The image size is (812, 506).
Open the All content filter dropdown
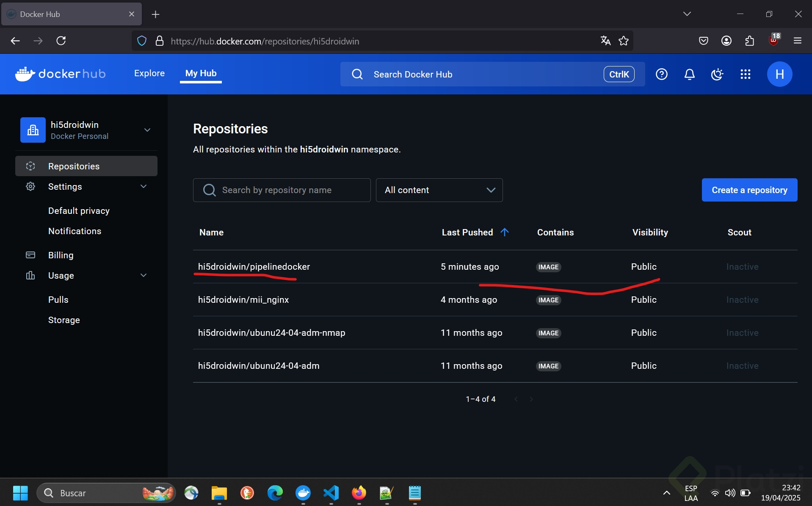(x=439, y=190)
